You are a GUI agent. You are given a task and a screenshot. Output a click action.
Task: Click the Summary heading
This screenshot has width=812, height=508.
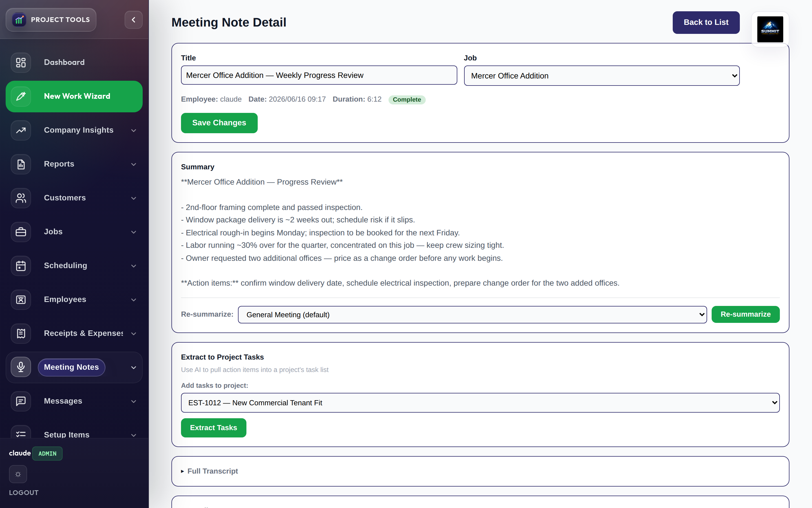pos(198,167)
